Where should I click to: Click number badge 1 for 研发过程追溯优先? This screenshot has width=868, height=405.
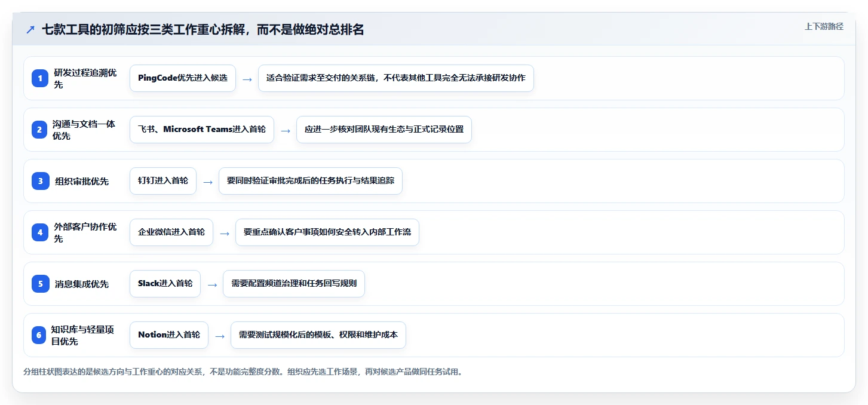click(x=40, y=78)
